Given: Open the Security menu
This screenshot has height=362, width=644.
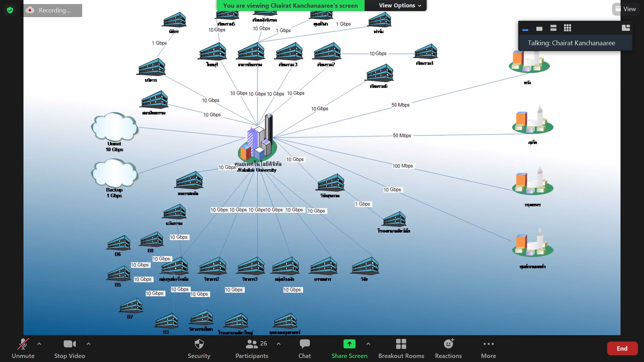Looking at the screenshot, I should click(x=199, y=349).
